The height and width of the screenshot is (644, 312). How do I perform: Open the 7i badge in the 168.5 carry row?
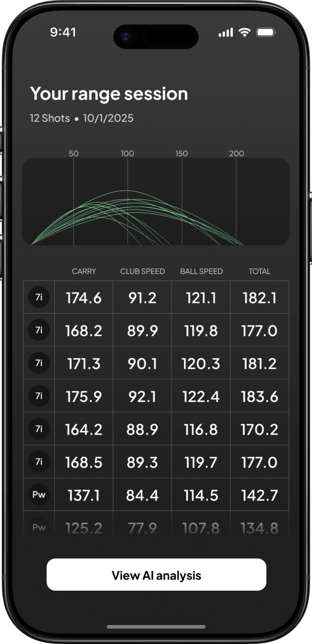(x=39, y=462)
